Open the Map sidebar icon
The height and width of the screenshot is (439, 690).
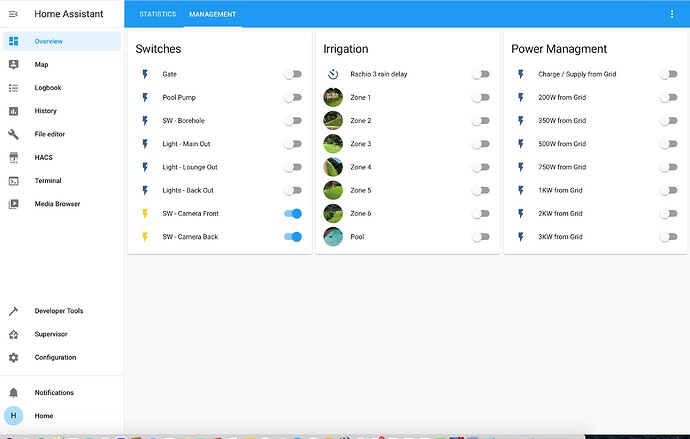tap(14, 65)
